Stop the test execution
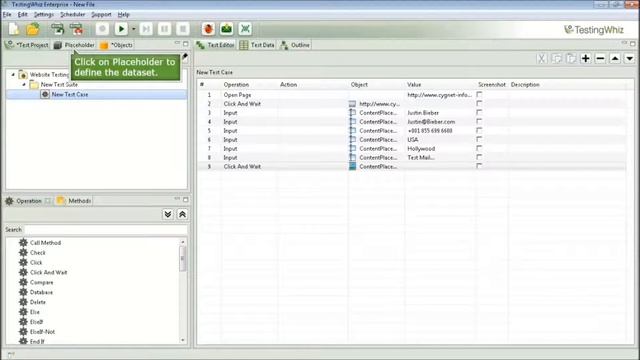640x360 pixels. tap(183, 29)
